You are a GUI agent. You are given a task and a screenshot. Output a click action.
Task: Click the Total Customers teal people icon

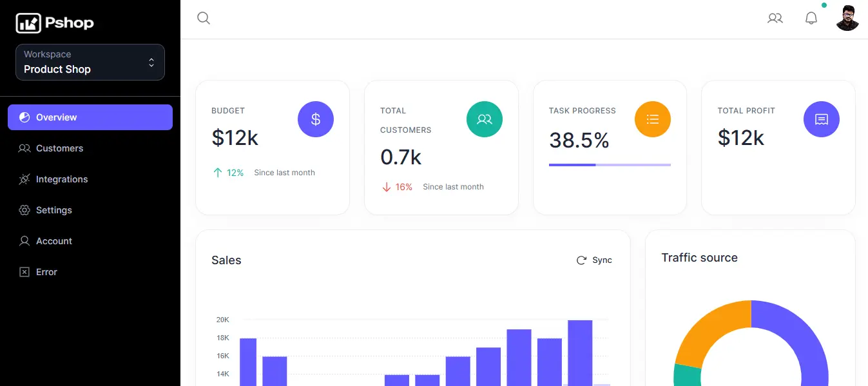pos(485,119)
